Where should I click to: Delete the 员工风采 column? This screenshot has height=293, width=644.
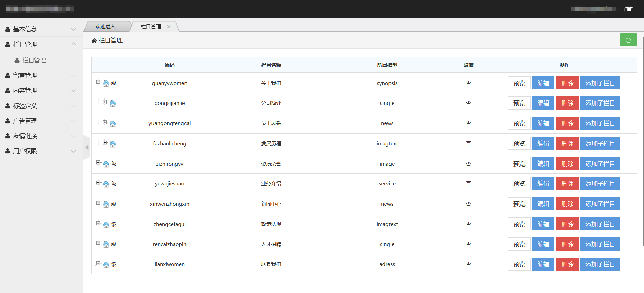(567, 123)
